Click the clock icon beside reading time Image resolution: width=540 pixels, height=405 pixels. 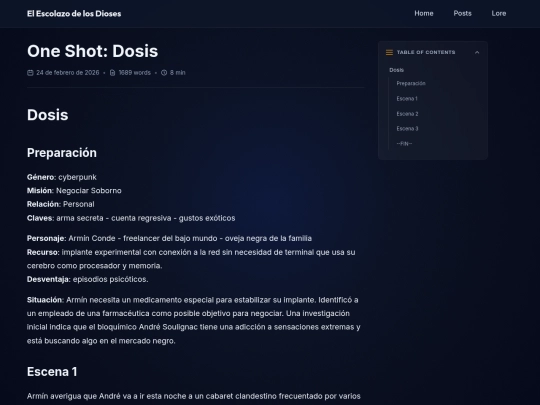164,73
